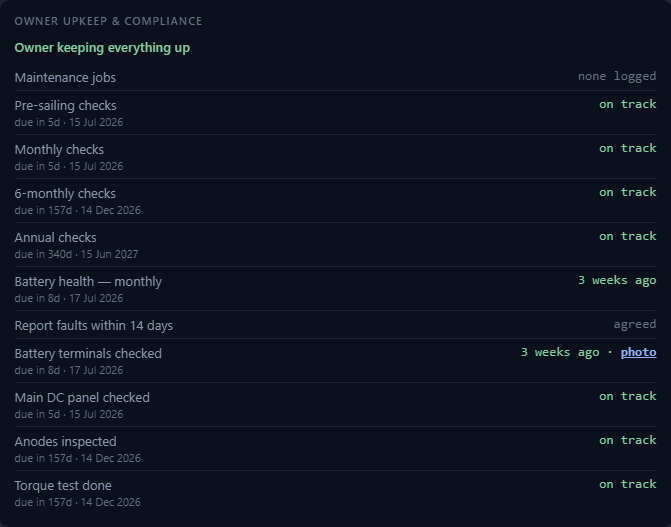Open Main DC panel checked item
Image resolution: width=671 pixels, height=527 pixels.
(x=336, y=405)
